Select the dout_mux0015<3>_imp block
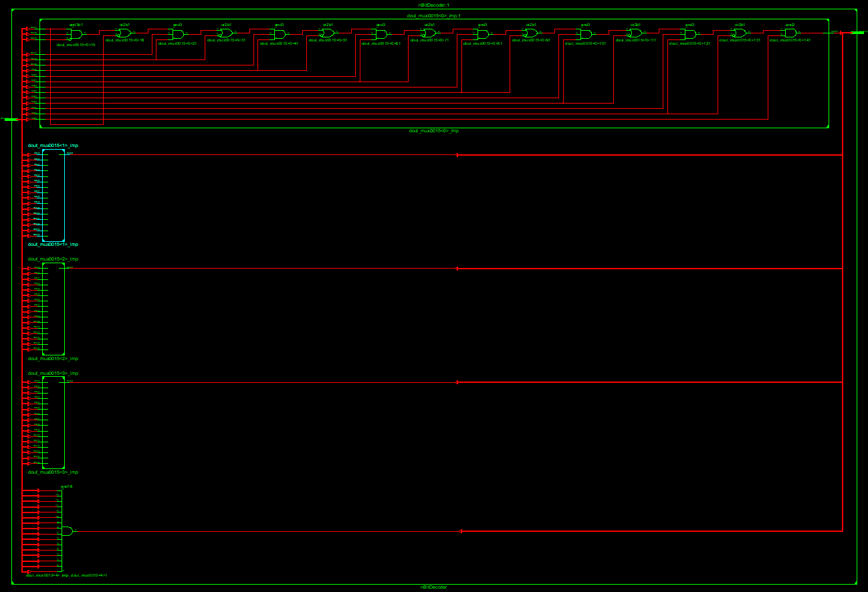This screenshot has height=592, width=868. coord(53,422)
